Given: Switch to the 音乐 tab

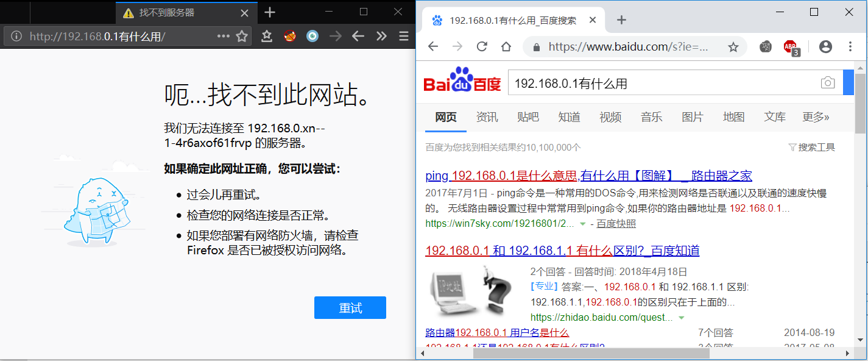Looking at the screenshot, I should coord(652,116).
